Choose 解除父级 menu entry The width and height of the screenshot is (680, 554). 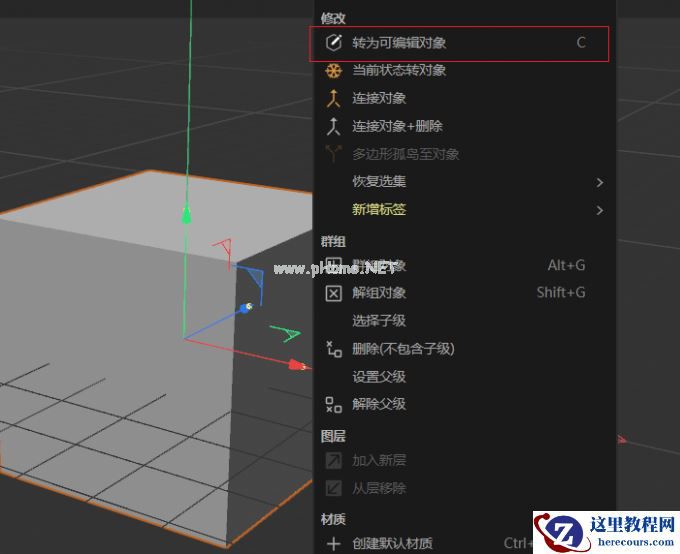pos(464,404)
